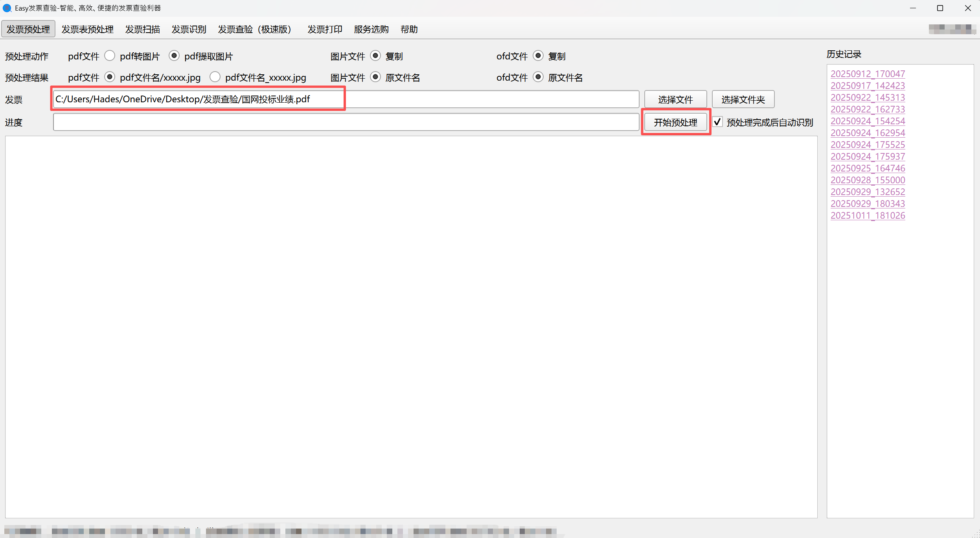Select 复制 for 图片文件 action
This screenshot has width=980, height=538.
pos(375,55)
